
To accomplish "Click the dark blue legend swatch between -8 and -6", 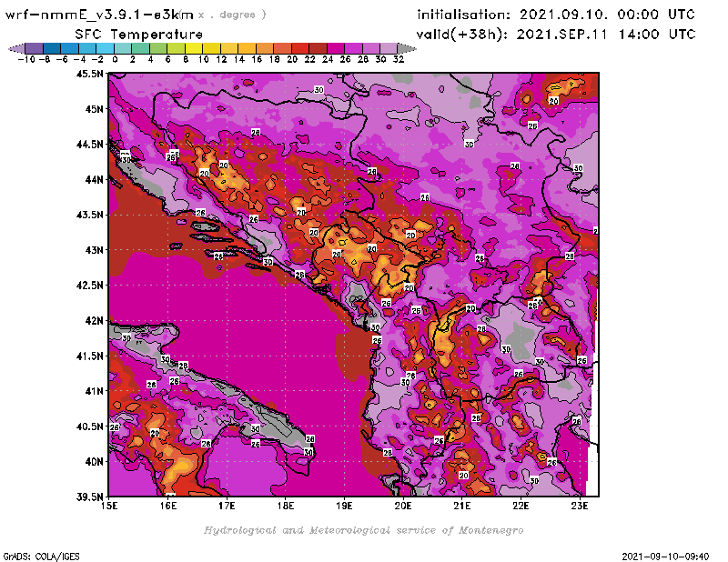I will point(52,48).
